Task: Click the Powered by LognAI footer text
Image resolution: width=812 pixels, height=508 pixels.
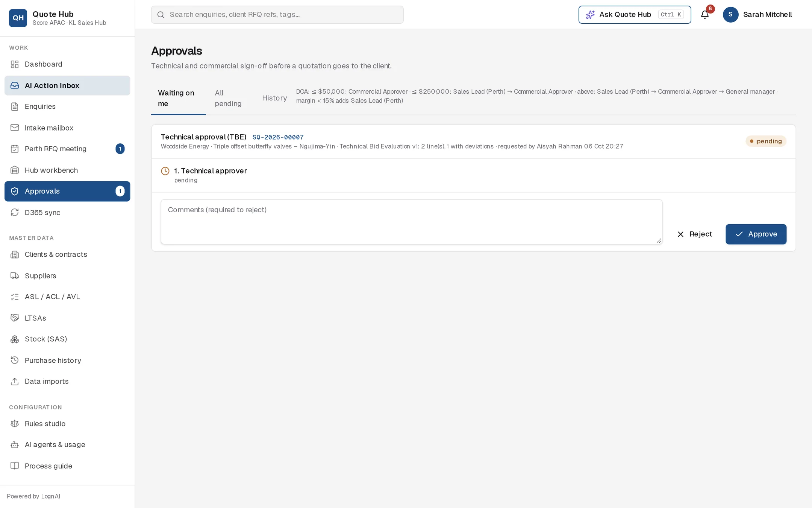Action: tap(33, 496)
